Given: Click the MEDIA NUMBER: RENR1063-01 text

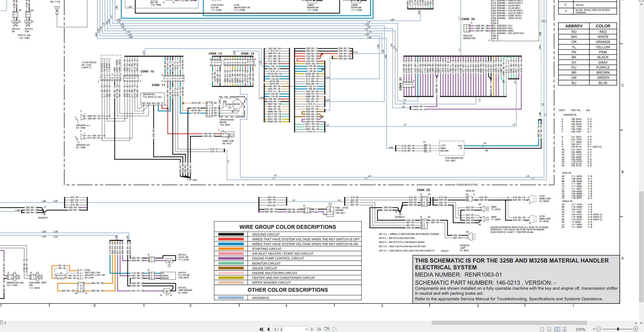Looking at the screenshot, I should pyautogui.click(x=458, y=275).
